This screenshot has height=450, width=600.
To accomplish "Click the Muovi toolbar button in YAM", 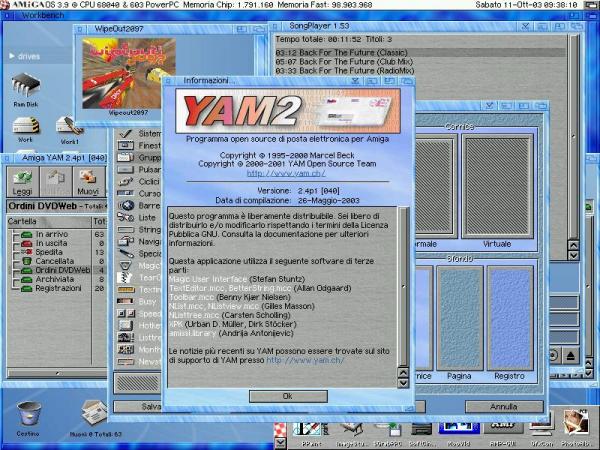I will (88, 181).
